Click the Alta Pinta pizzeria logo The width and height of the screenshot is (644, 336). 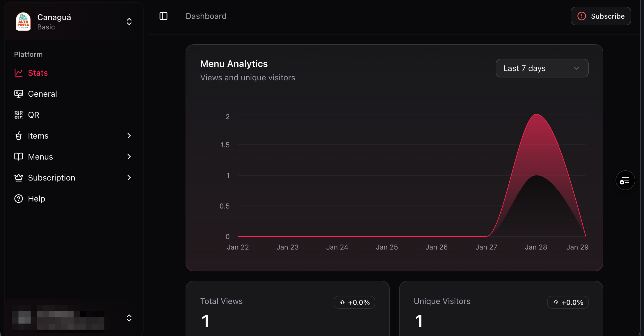click(23, 22)
